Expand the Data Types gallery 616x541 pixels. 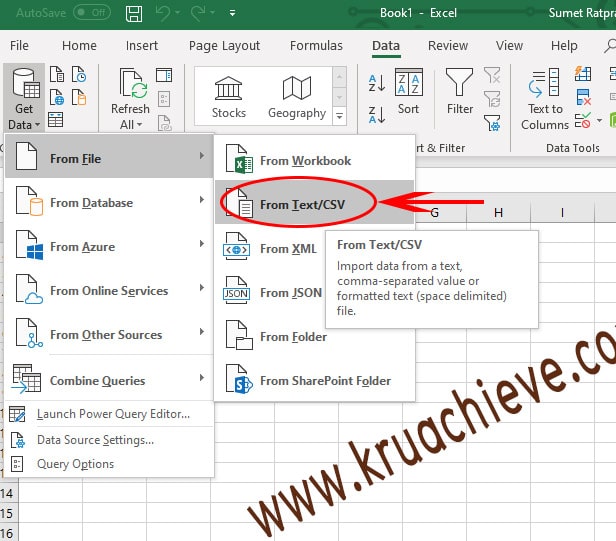(339, 116)
